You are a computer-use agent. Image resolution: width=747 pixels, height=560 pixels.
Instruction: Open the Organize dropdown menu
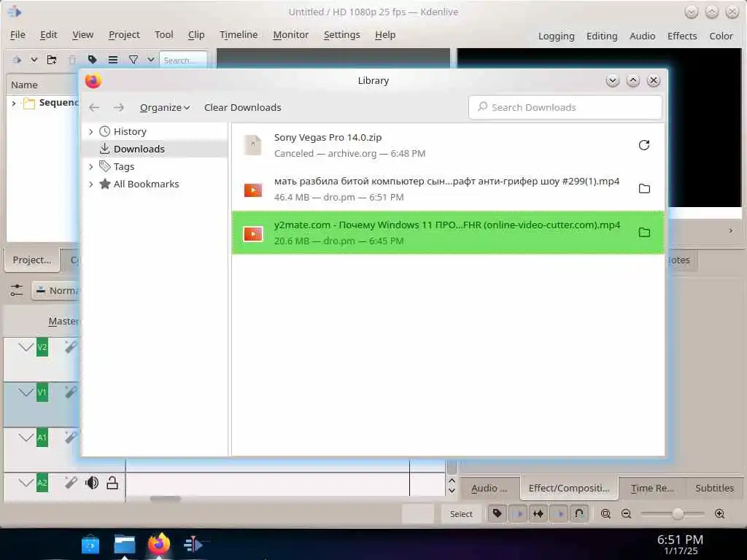coord(164,108)
